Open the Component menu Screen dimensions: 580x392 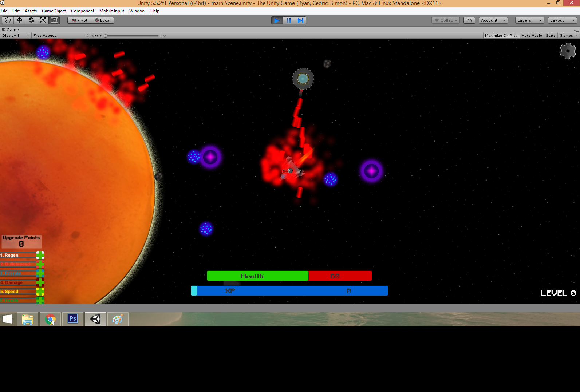(x=83, y=11)
